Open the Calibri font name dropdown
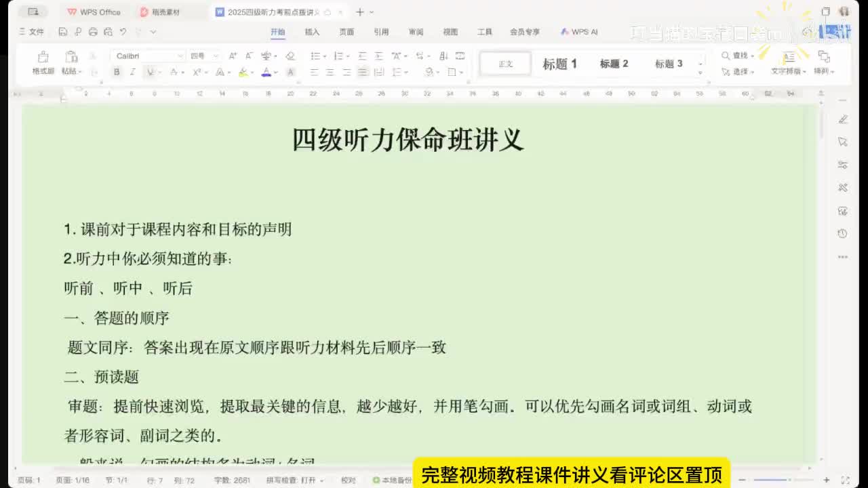This screenshot has width=868, height=488. coord(180,56)
